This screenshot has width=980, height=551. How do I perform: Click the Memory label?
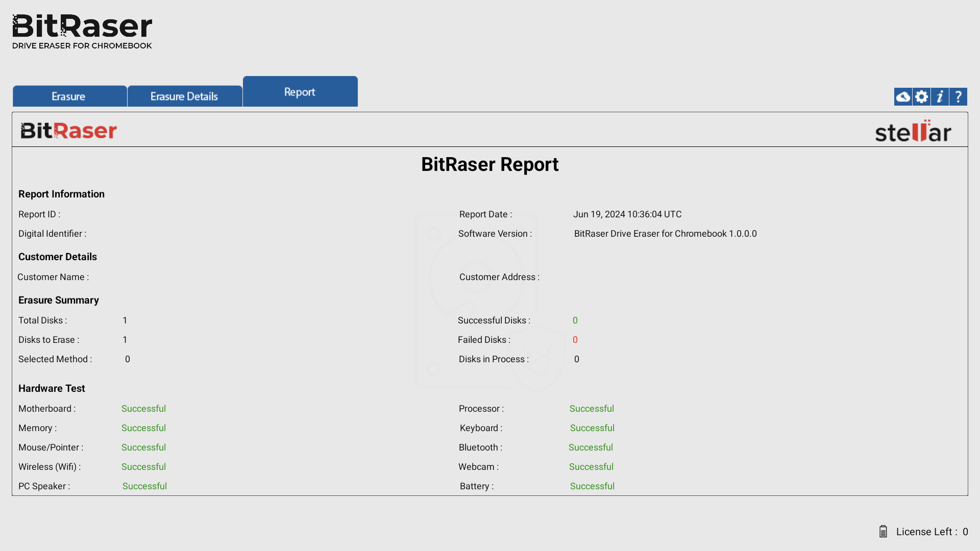pos(37,428)
